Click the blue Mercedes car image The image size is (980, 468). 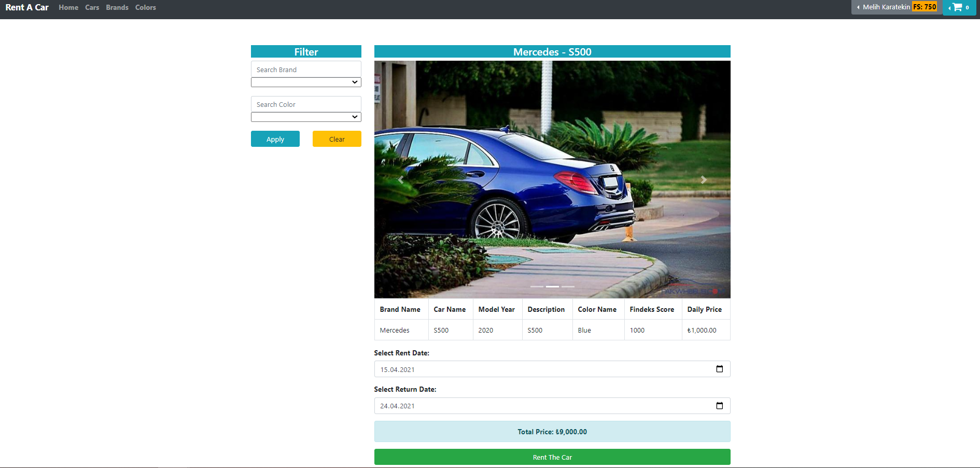552,180
